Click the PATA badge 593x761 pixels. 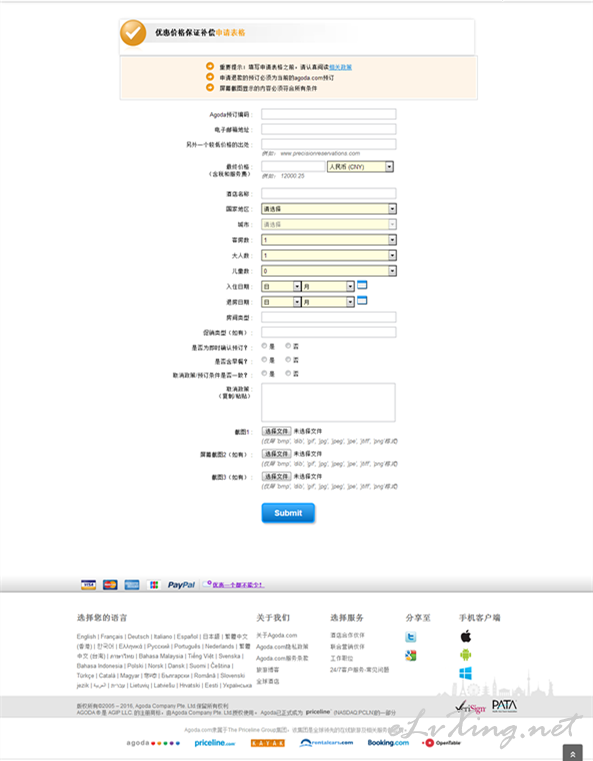(505, 706)
